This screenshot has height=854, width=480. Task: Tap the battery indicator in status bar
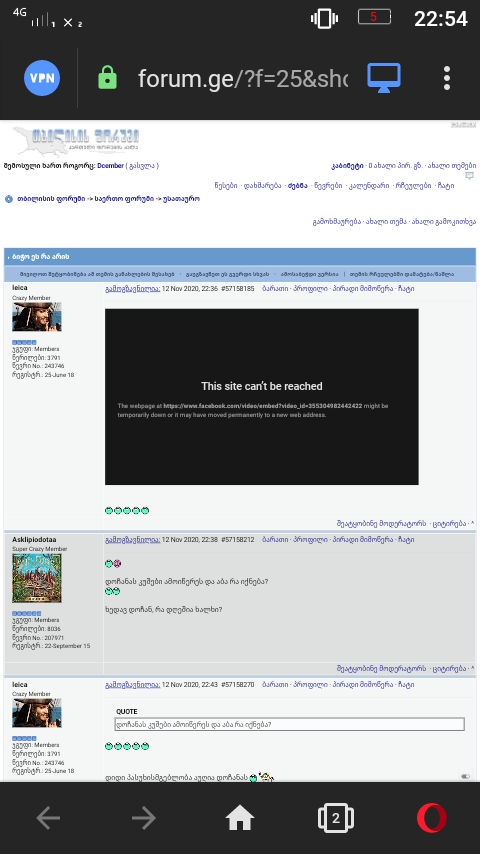coord(374,17)
